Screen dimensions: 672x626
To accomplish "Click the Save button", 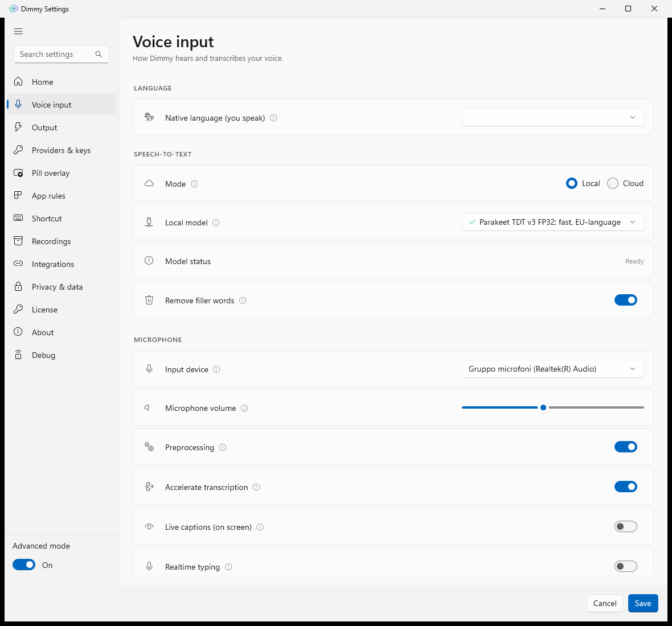I will point(643,603).
